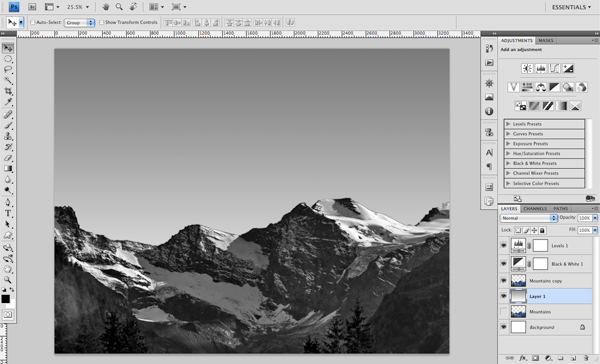Toggle Quick Mask mode
The width and height of the screenshot is (600, 364).
tap(8, 315)
